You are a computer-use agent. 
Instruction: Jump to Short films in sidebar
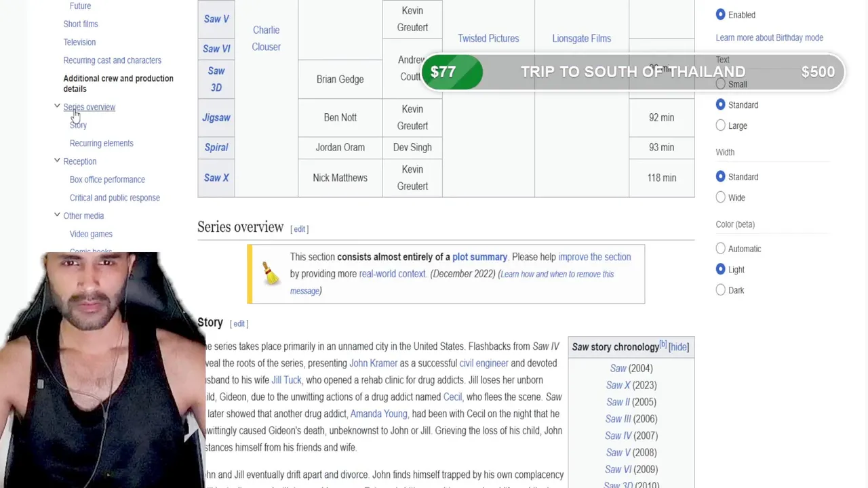tap(81, 24)
